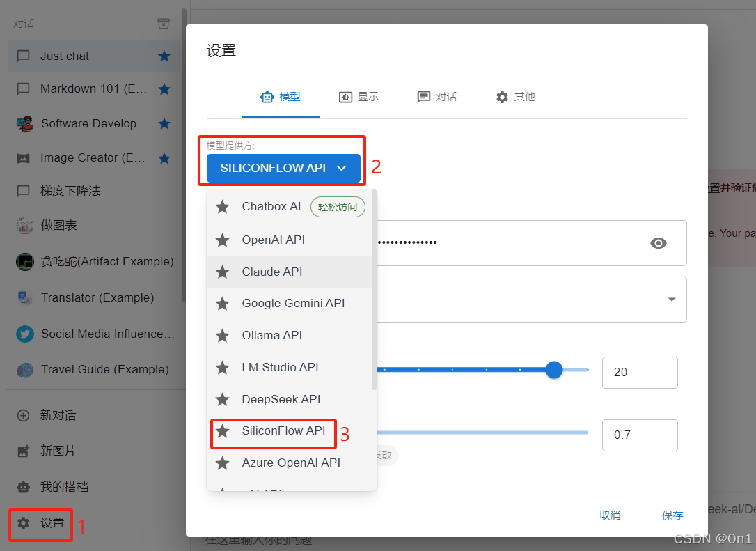Select SiliconFlow API provider

tap(290, 431)
